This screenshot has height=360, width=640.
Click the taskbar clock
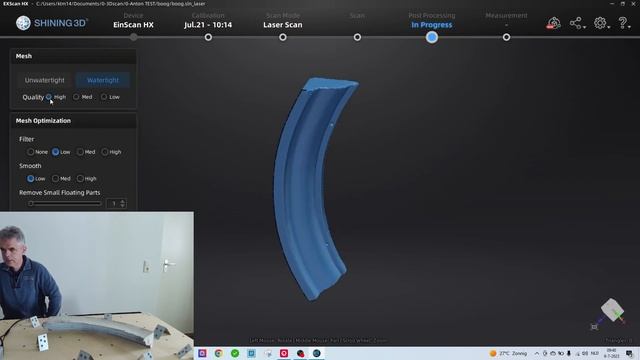[611, 353]
